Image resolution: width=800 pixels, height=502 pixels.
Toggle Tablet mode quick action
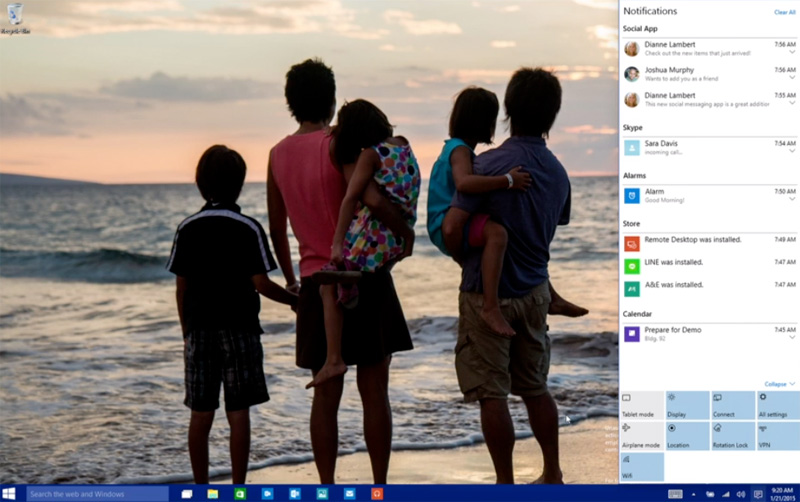(x=641, y=405)
